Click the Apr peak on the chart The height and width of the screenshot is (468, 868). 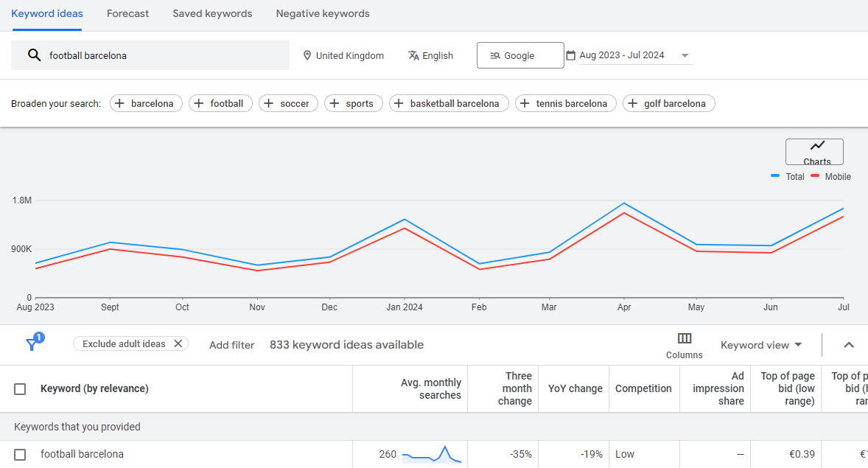[624, 203]
